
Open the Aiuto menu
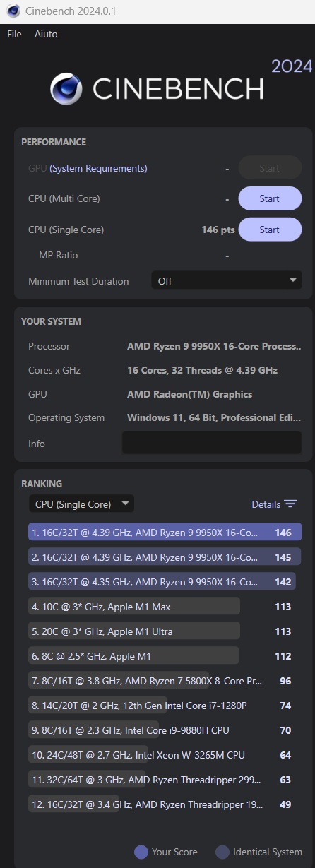tap(46, 34)
